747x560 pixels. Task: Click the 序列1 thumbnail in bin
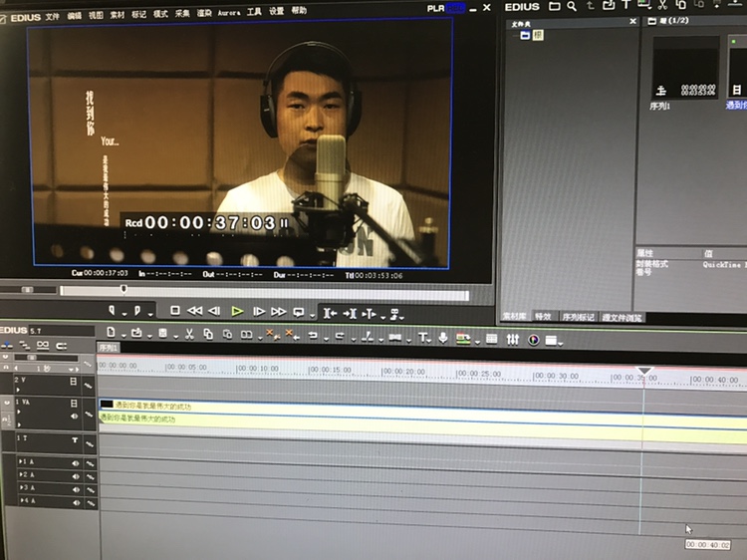pos(685,68)
